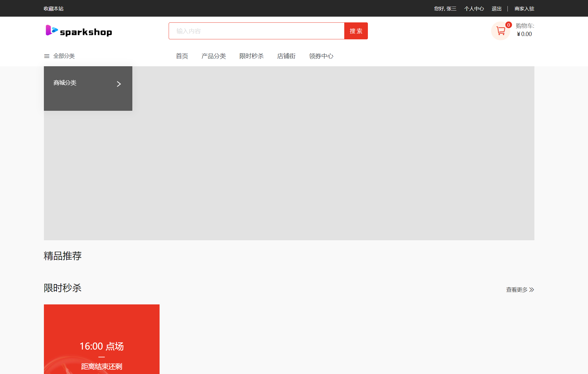Viewport: 588px width, 374px height.
Task: Click the 退出 logout link
Action: (497, 8)
